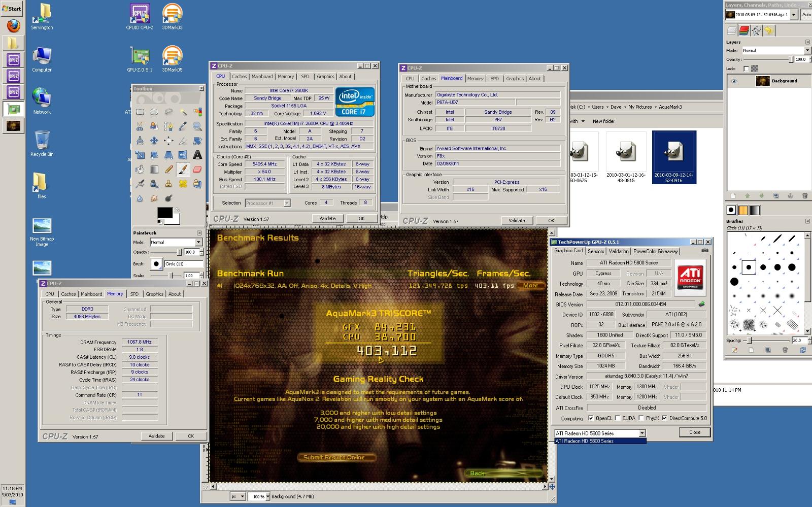Click the More button beside frames per second
The image size is (812, 507).
click(531, 285)
